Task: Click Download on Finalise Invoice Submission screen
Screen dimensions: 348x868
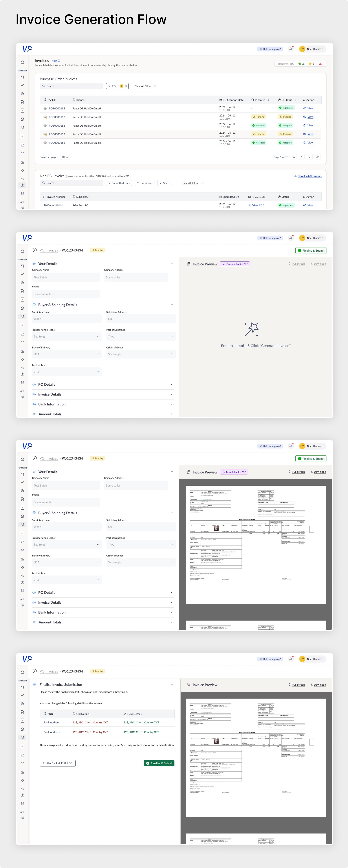Action: click(318, 685)
